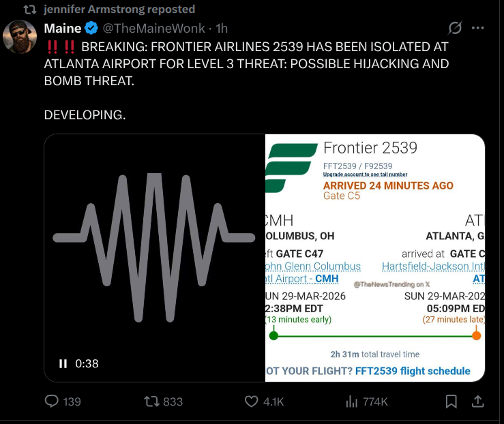The image size is (504, 424).
Task: Click the 'FFT2539 flight schedule' link text
Action: coord(412,371)
